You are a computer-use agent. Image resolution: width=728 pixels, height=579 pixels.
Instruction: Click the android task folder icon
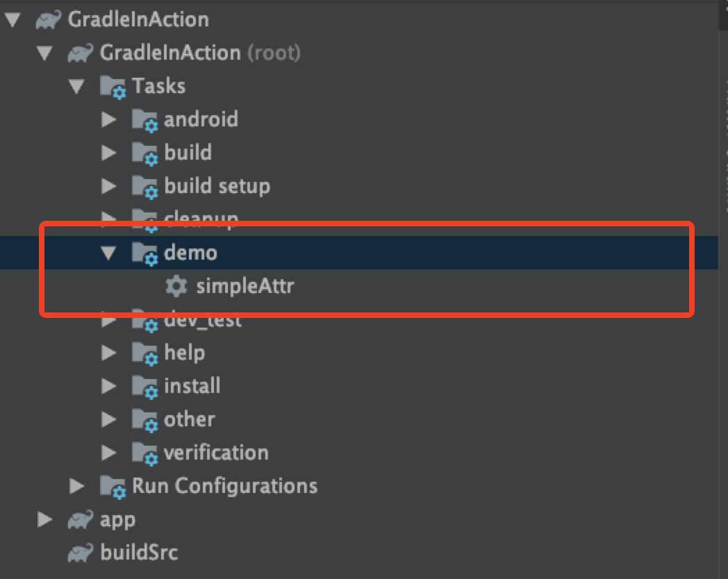(x=145, y=120)
